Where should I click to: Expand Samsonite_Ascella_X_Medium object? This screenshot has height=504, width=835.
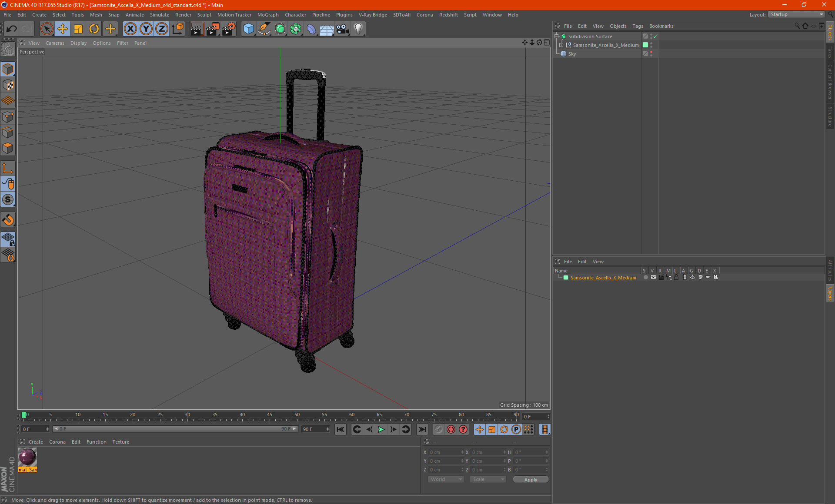point(561,45)
